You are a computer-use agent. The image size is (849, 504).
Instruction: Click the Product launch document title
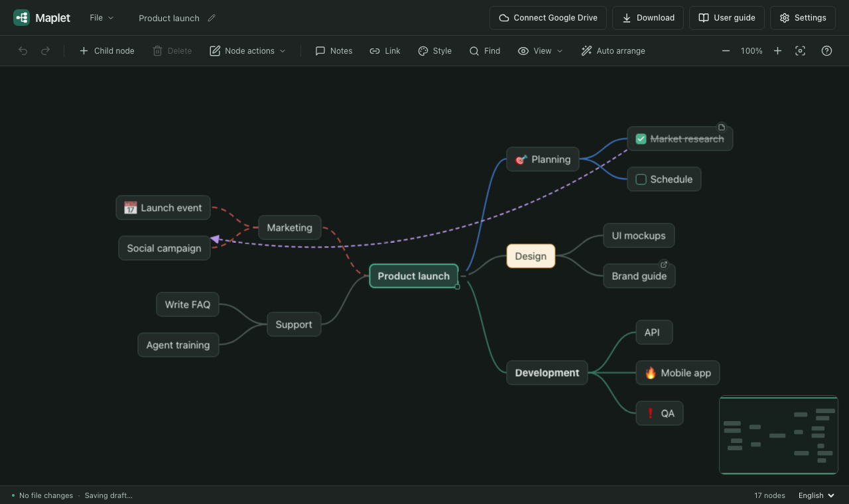coord(169,18)
